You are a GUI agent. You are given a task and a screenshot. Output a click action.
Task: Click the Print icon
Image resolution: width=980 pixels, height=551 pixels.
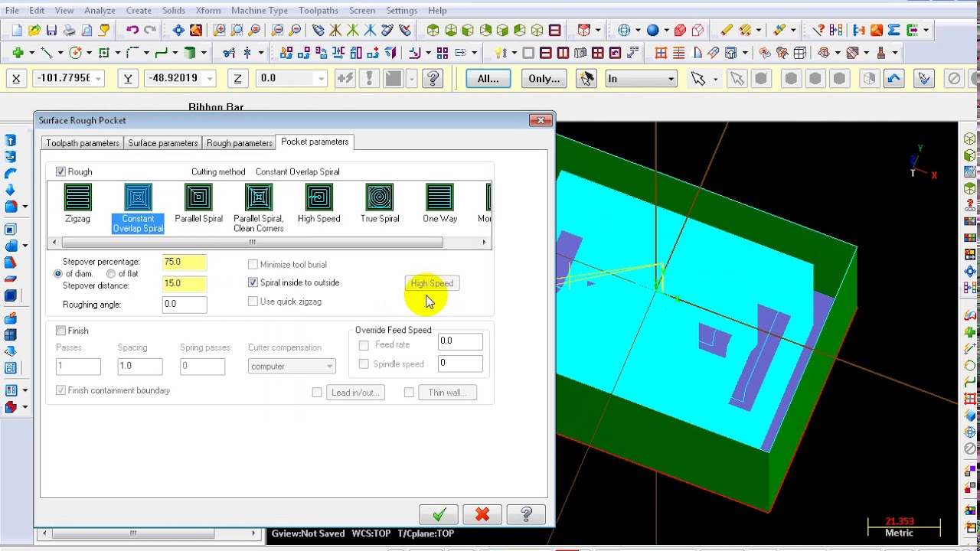click(x=69, y=31)
